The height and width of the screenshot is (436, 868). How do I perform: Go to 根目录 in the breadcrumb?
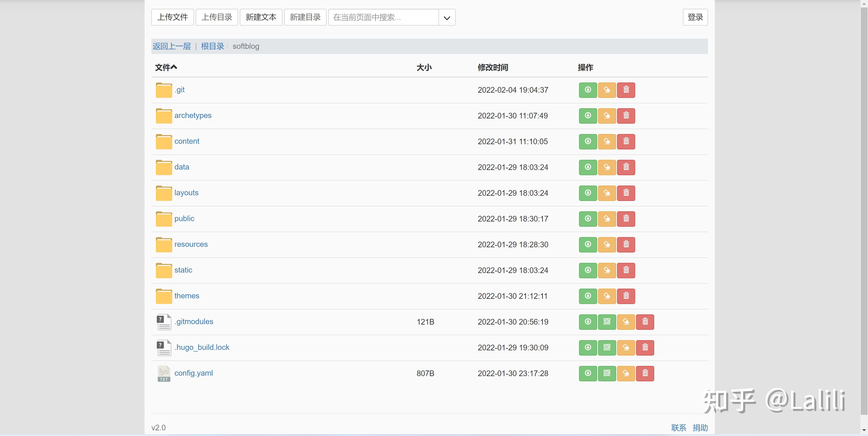tap(212, 47)
